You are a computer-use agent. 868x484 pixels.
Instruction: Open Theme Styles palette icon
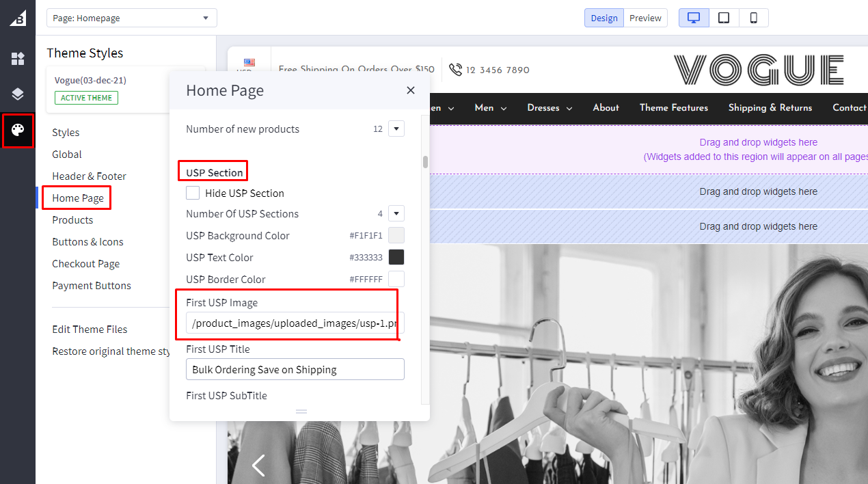[x=18, y=131]
